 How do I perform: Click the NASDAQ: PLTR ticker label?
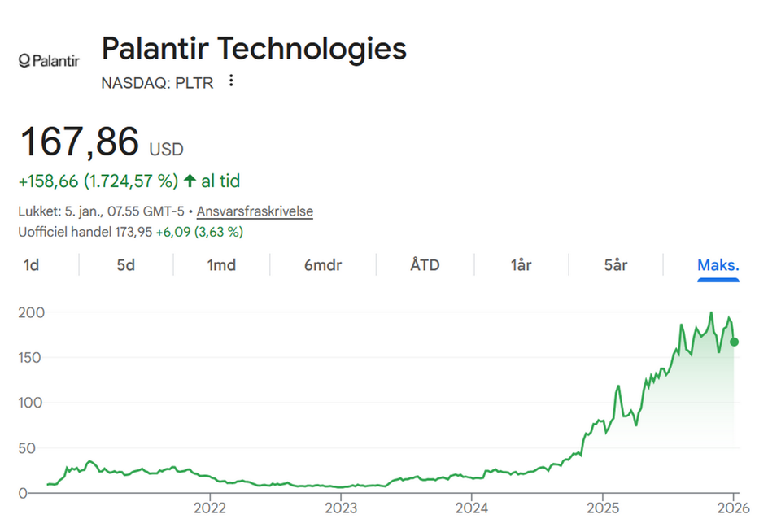click(157, 82)
